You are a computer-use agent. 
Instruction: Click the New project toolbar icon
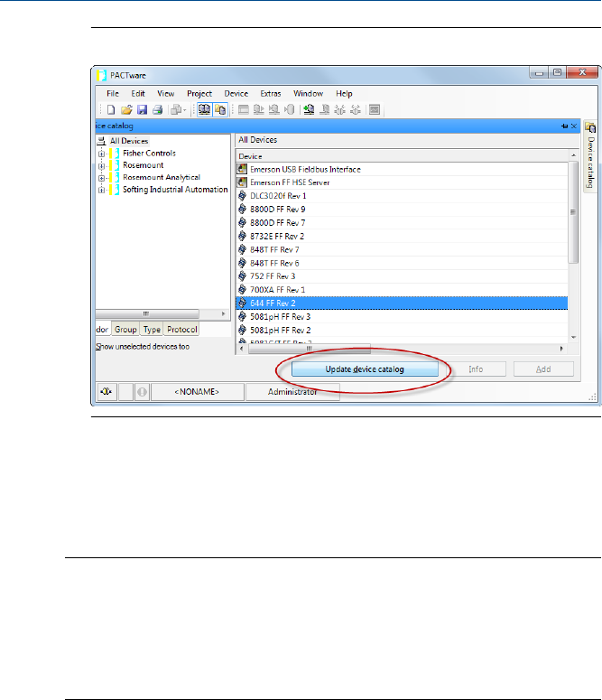[111, 110]
